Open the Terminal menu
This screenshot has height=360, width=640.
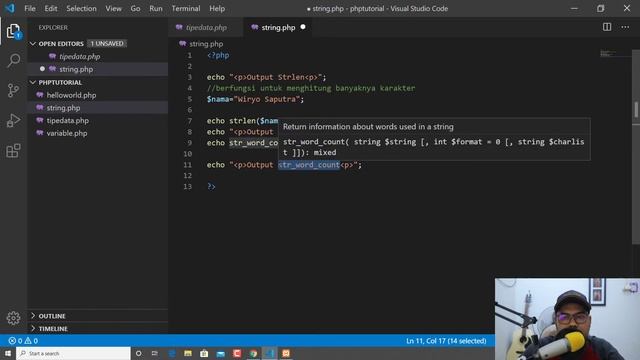point(186,9)
